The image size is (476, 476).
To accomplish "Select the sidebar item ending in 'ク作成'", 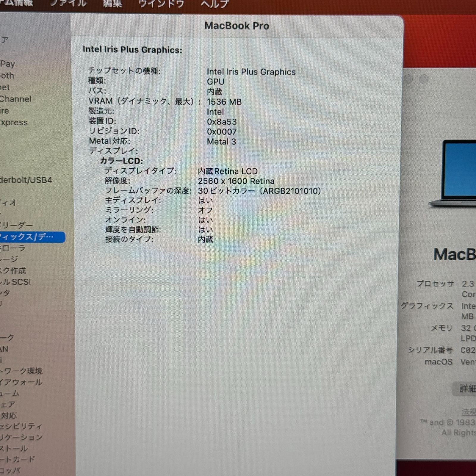I will [13, 270].
